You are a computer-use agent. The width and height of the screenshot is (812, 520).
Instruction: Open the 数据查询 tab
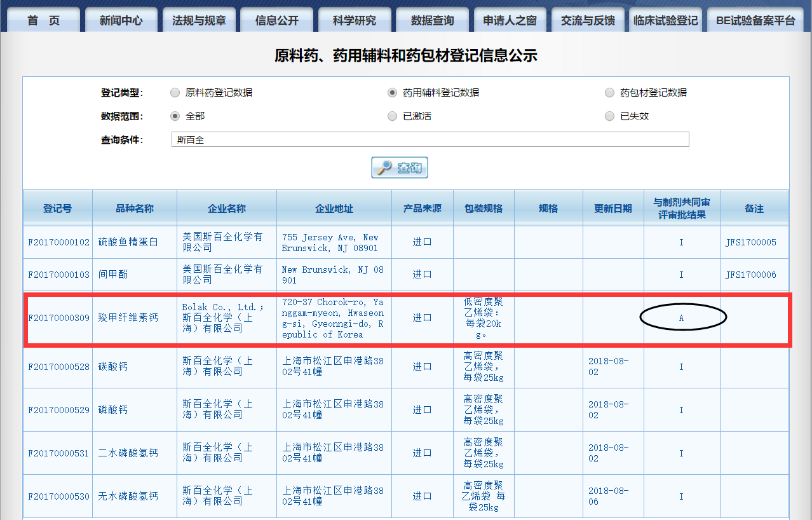(432, 20)
